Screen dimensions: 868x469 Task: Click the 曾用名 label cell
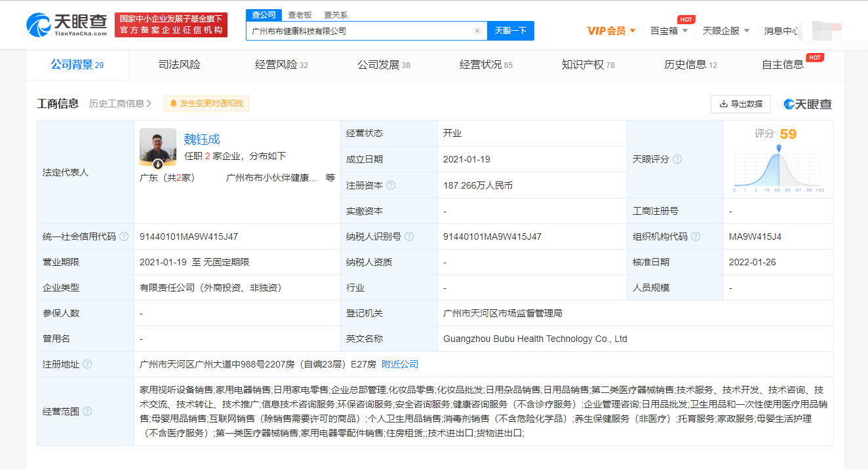(86, 339)
